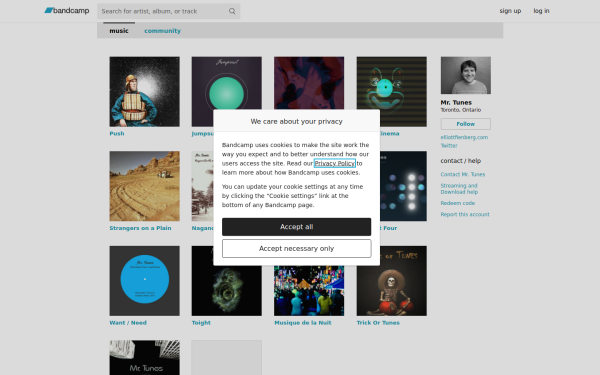Click the search magnifier icon
The image size is (600, 375).
coord(232,11)
